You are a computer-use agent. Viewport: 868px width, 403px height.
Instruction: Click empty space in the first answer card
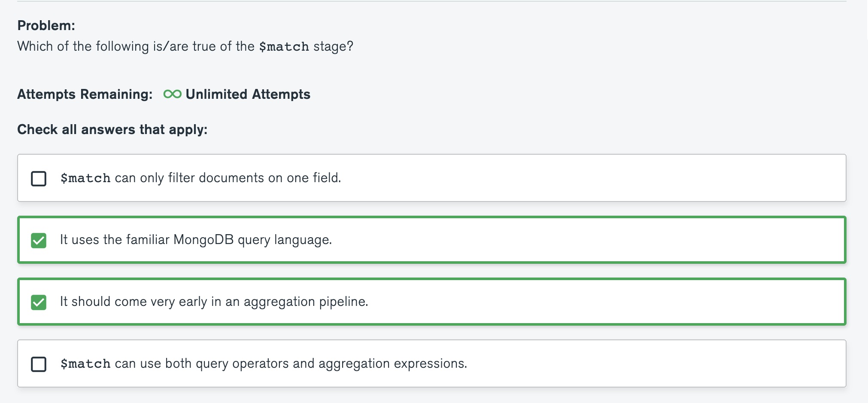[x=601, y=178]
